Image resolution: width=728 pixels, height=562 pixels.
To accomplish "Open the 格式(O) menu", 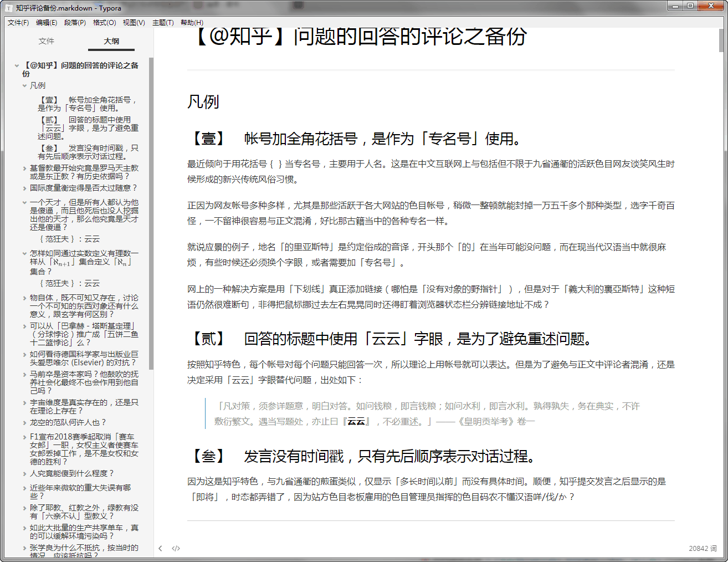I will point(104,23).
